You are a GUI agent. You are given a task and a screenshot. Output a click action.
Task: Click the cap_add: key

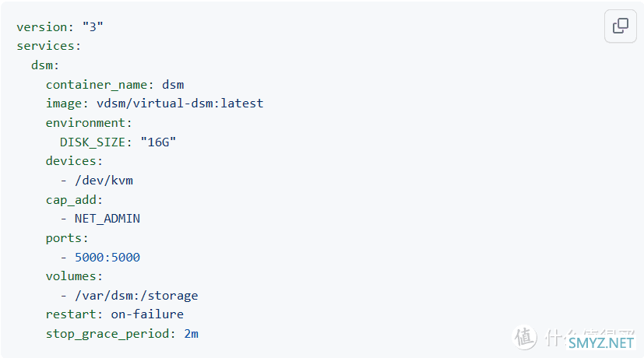click(74, 199)
